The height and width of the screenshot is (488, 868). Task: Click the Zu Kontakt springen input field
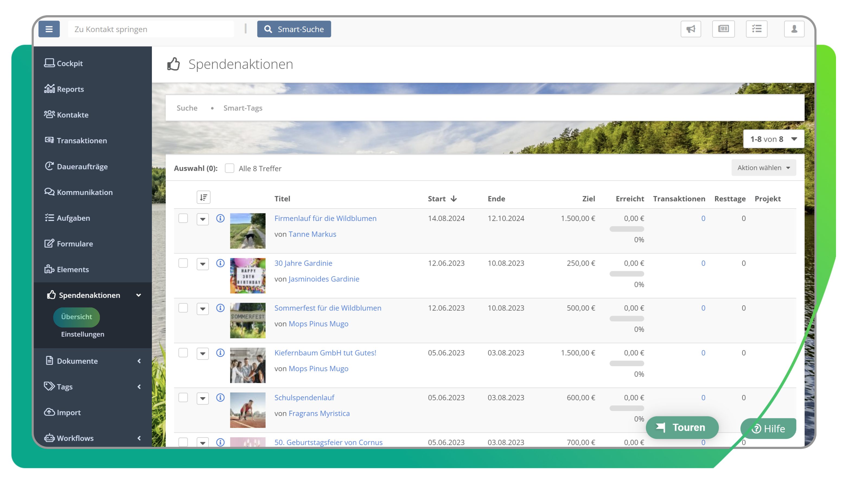click(x=151, y=29)
